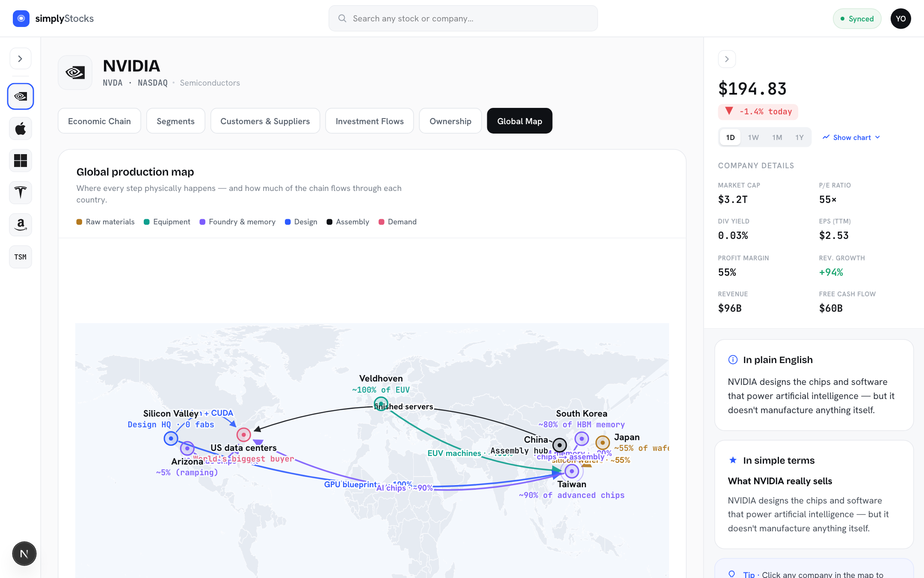Click the Semiconductors sector label
The image size is (924, 578).
coord(210,83)
